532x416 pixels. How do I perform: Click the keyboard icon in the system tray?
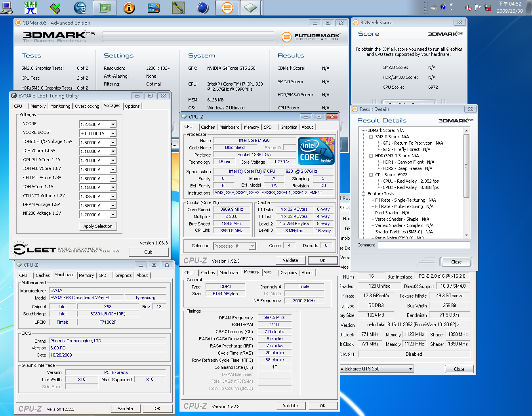(434, 8)
